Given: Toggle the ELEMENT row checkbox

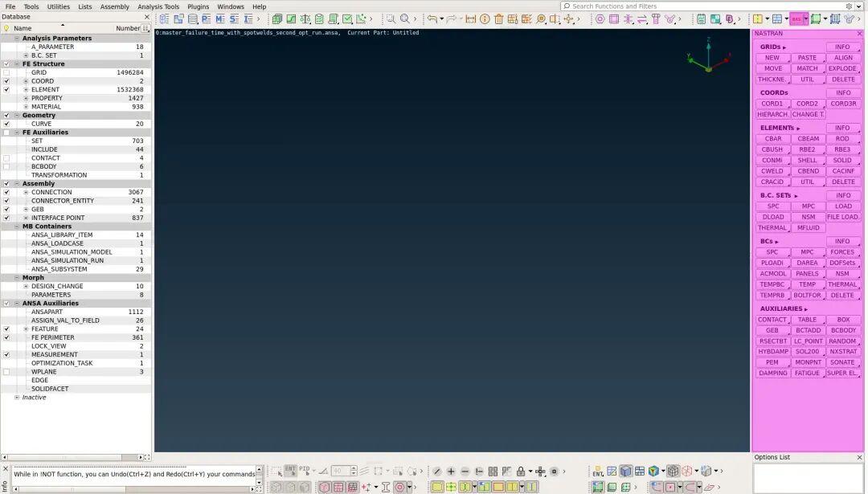Looking at the screenshot, I should (6, 90).
